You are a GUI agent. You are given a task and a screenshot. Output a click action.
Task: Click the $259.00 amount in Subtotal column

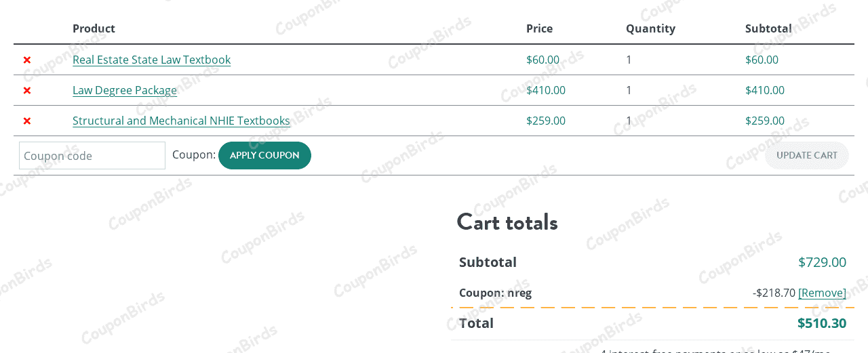[x=764, y=121]
